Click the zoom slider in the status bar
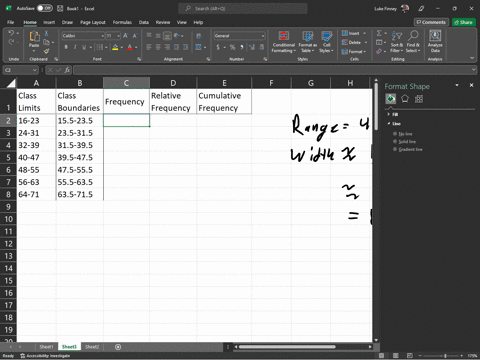This screenshot has height=360, width=480. [445, 356]
